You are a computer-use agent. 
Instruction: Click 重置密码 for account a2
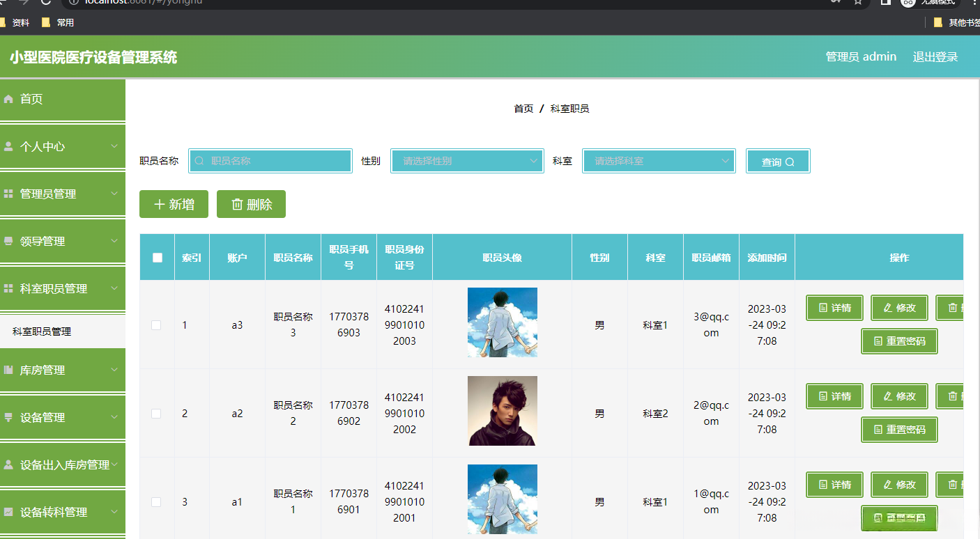click(899, 430)
